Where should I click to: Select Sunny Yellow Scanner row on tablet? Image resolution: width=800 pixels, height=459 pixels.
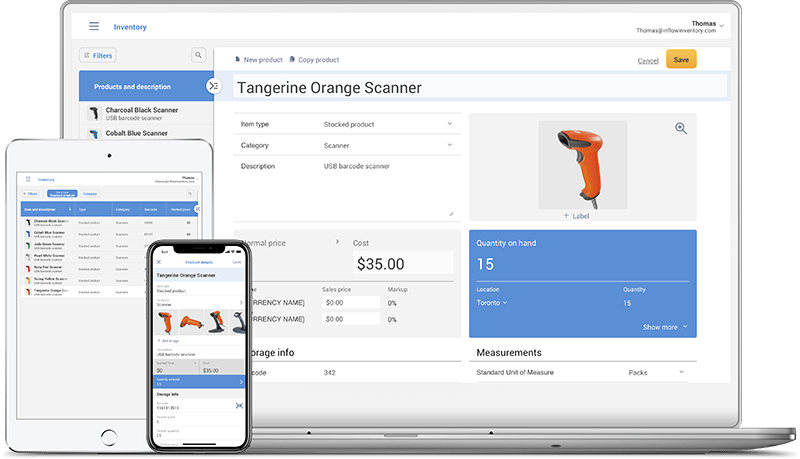tap(84, 280)
